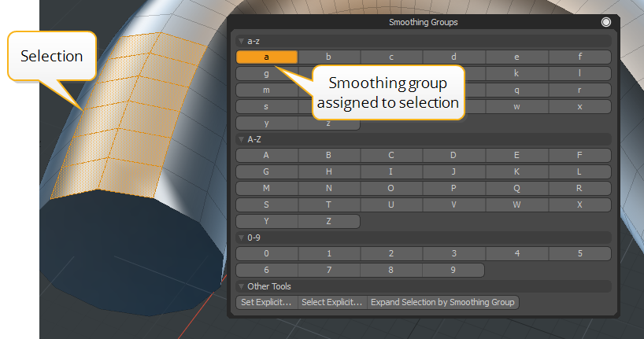Click the round icon in Smoothing Groups title bar
The height and width of the screenshot is (339, 644).
[606, 22]
